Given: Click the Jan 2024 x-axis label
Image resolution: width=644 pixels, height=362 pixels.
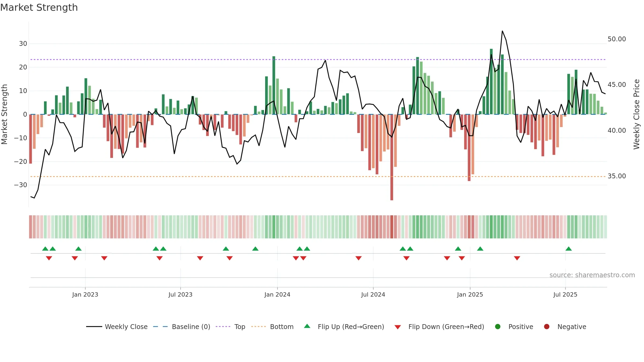Looking at the screenshot, I should coord(277,294).
